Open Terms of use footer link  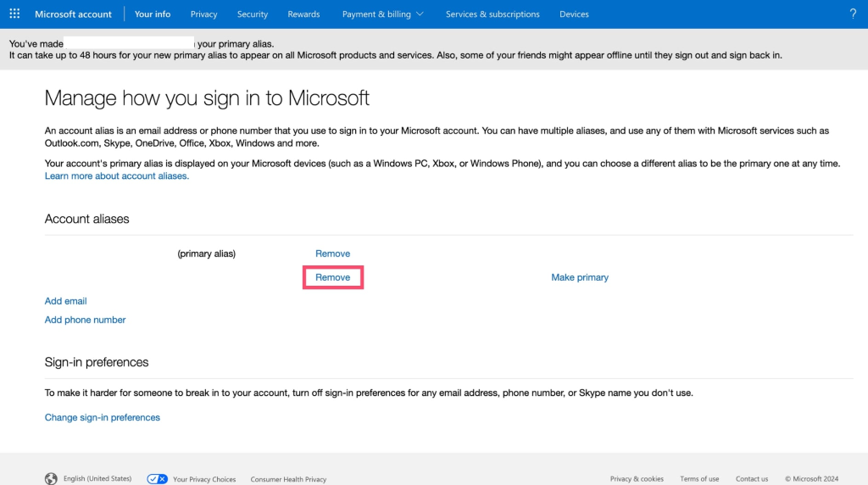pyautogui.click(x=699, y=478)
